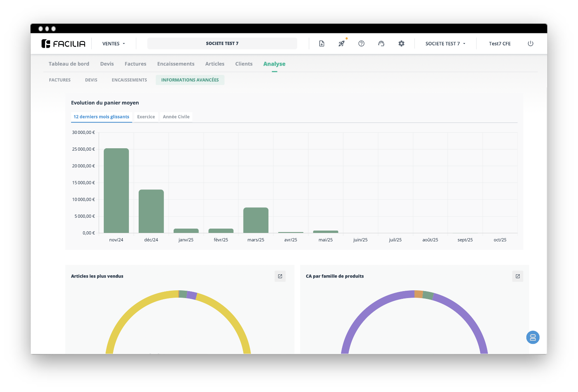578x392 pixels.
Task: Click the SOCIETE TEST 7 search field
Action: pos(222,43)
